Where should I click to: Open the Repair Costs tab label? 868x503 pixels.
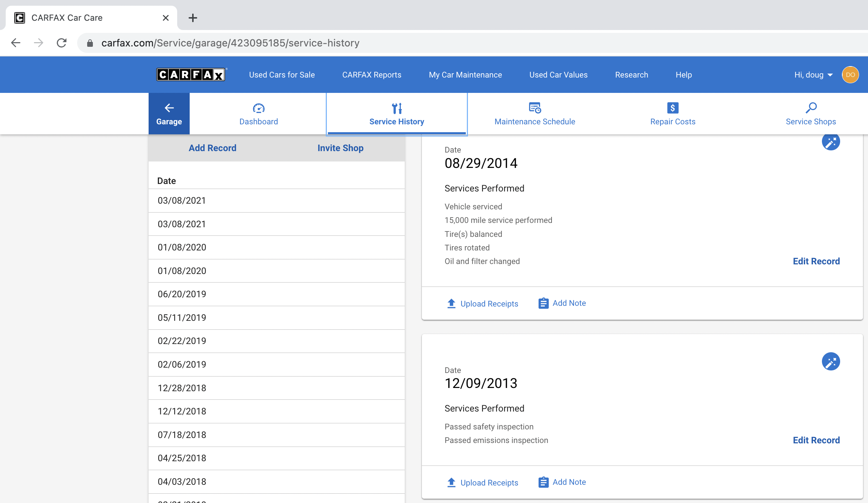pyautogui.click(x=673, y=121)
